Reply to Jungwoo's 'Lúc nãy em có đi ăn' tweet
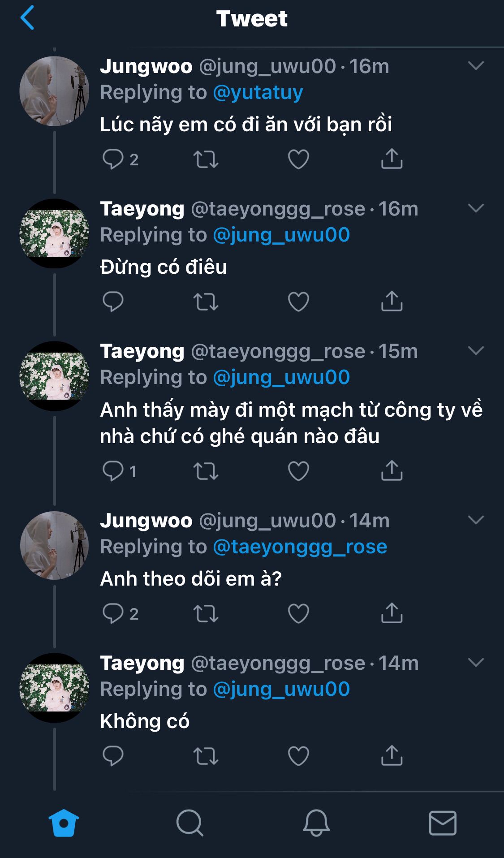 click(x=113, y=159)
